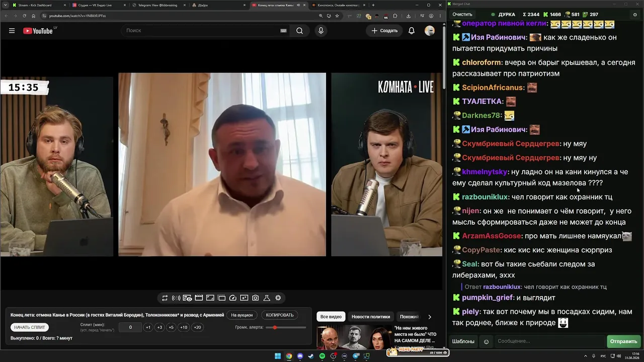The width and height of the screenshot is (644, 362).
Task: Click the speedometer icon in player toolbar
Action: [233, 298]
